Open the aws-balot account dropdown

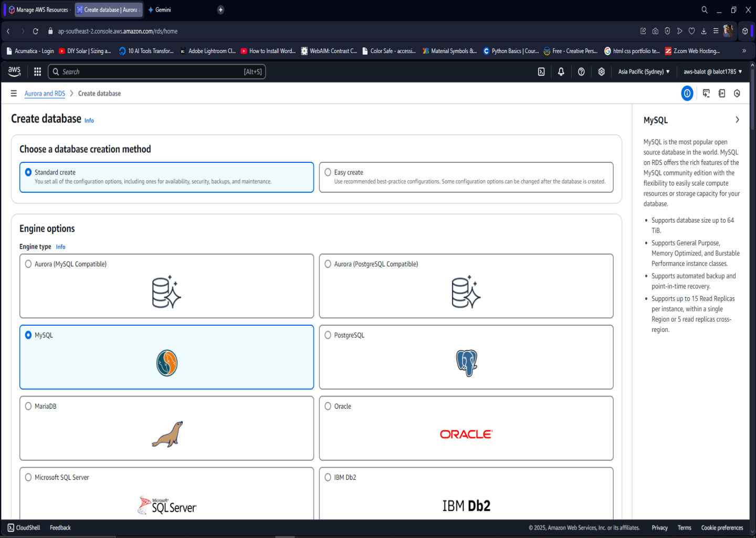coord(712,72)
